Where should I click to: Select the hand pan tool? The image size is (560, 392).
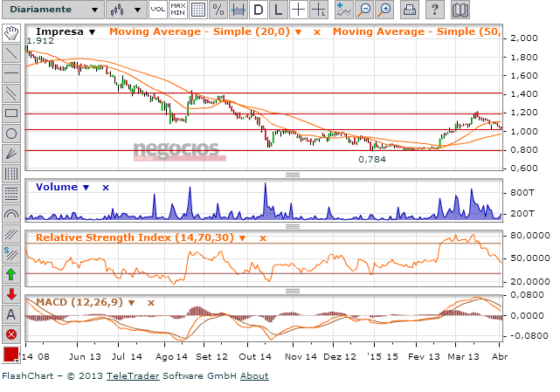(x=11, y=33)
